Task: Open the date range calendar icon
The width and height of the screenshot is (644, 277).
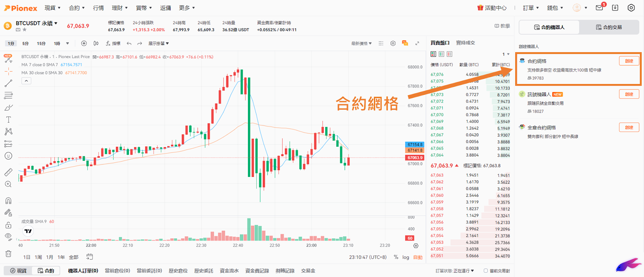Action: click(89, 256)
